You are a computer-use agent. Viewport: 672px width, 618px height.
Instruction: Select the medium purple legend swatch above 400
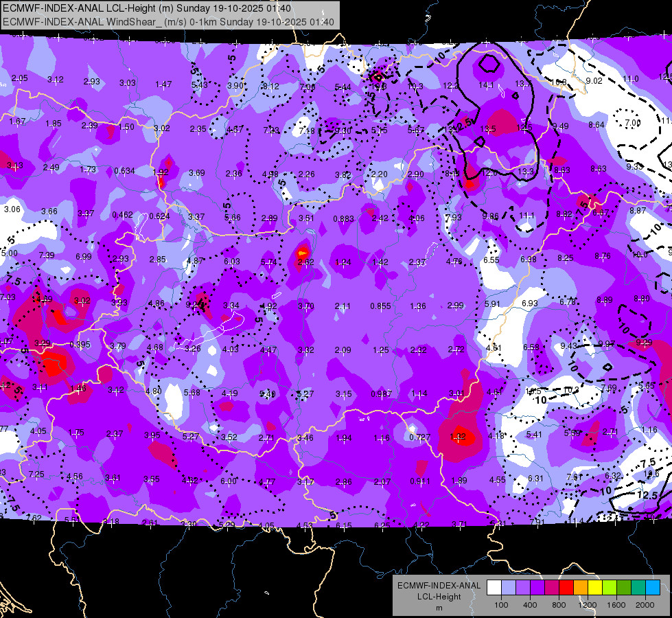523,588
